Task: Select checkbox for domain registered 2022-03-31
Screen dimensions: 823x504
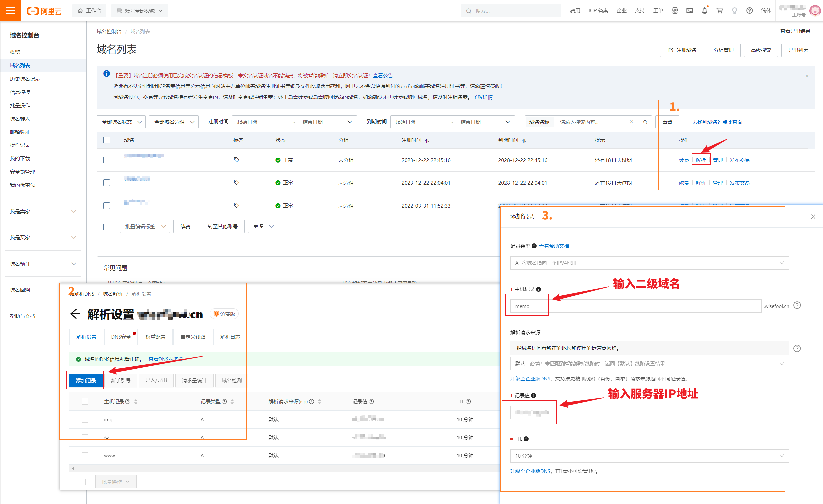Action: tap(107, 206)
